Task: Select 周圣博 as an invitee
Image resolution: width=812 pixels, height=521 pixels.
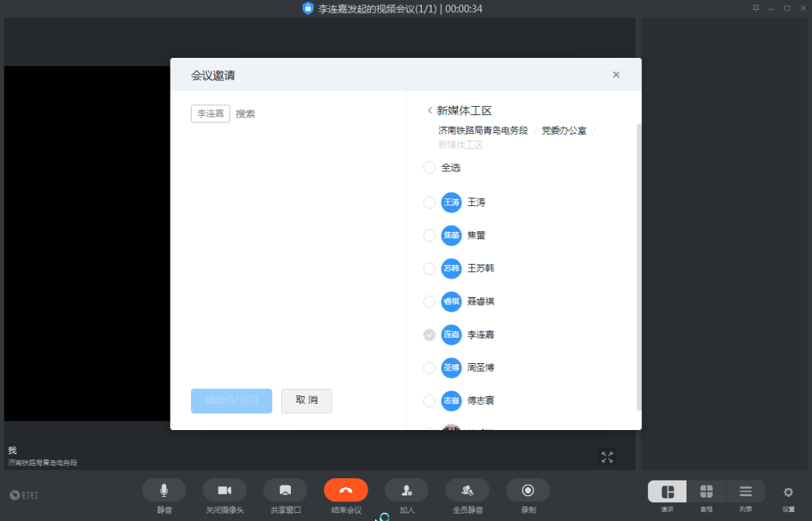Action: coord(429,368)
